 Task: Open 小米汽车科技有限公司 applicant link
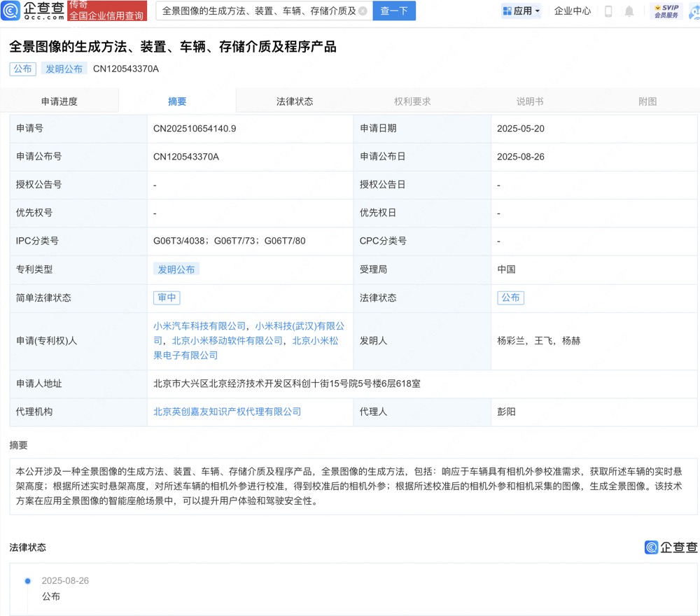(x=199, y=326)
